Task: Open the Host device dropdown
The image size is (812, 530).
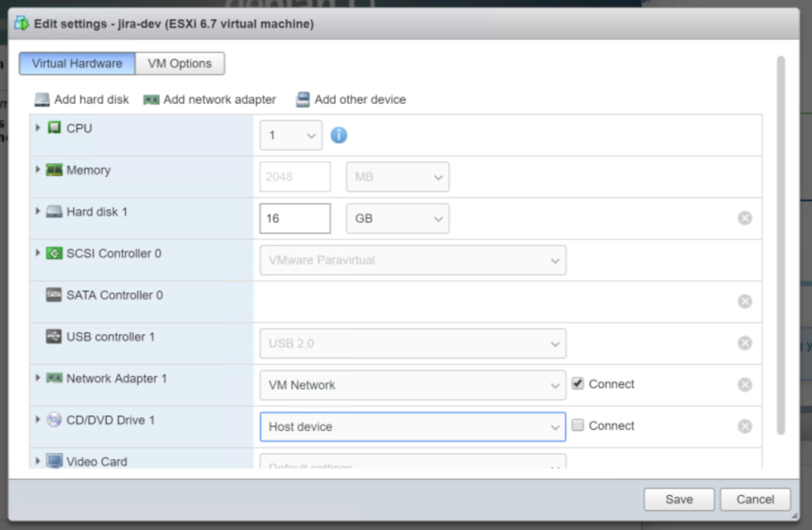Action: pyautogui.click(x=412, y=427)
